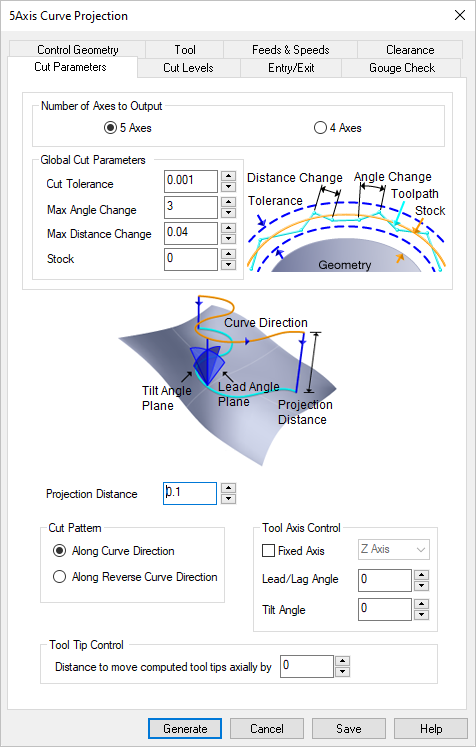Decrease Lead/Lag Angle with down arrow
Viewport: 476px width, 747px height.
(422, 586)
